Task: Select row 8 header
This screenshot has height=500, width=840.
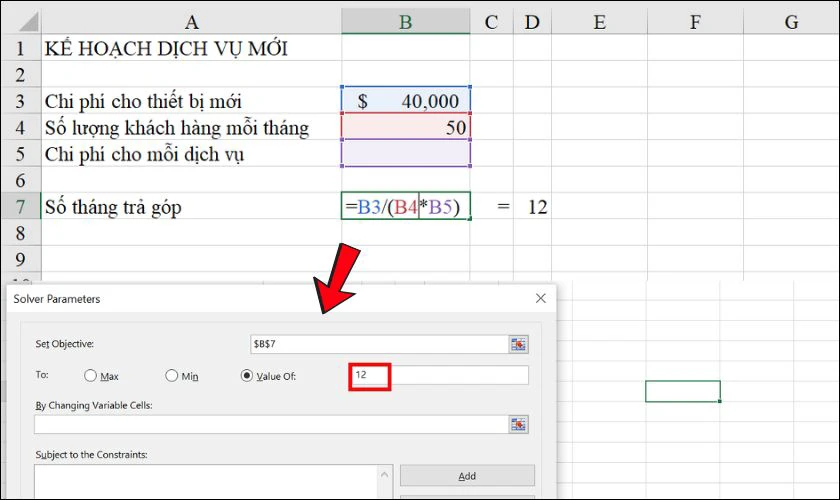Action: pos(21,233)
